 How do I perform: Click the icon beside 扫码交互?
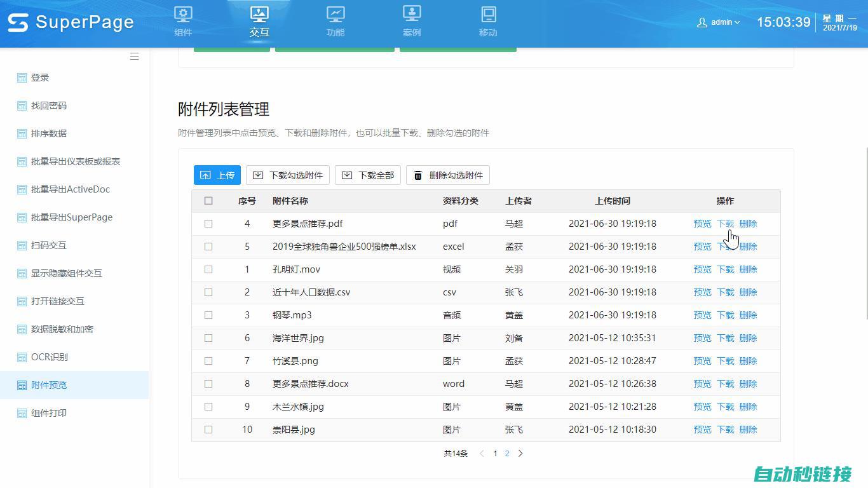(x=22, y=245)
